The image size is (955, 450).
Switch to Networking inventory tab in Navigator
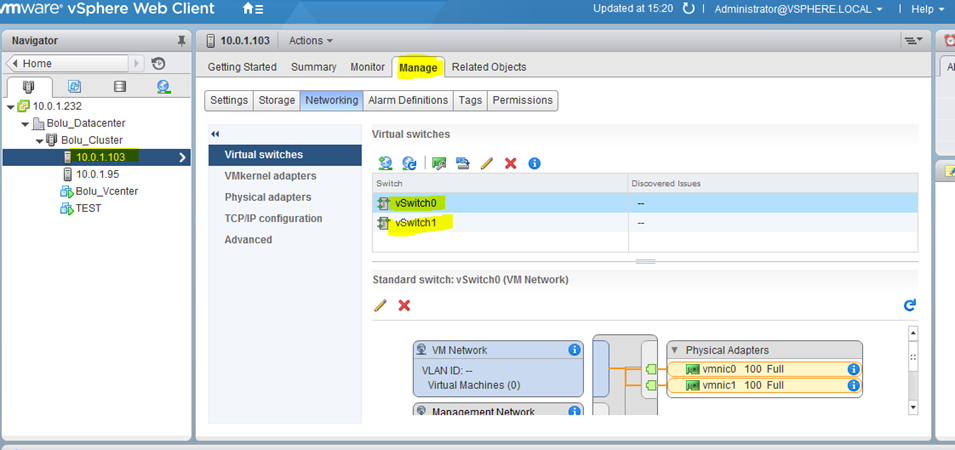tap(163, 86)
